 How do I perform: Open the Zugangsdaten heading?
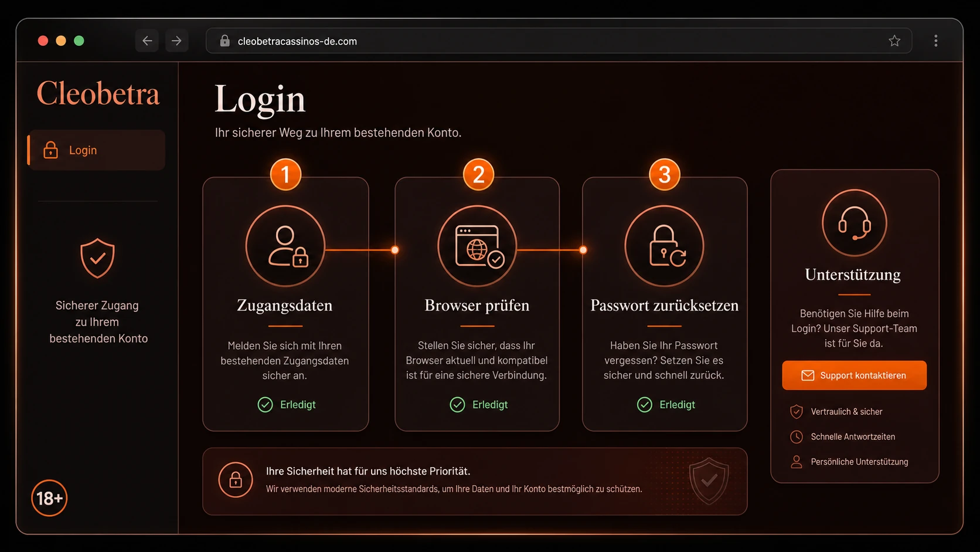click(285, 306)
